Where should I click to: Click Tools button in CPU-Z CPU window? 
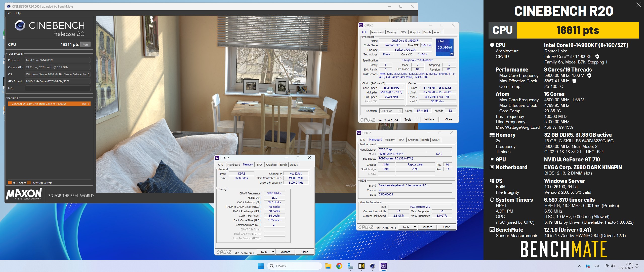408,120
